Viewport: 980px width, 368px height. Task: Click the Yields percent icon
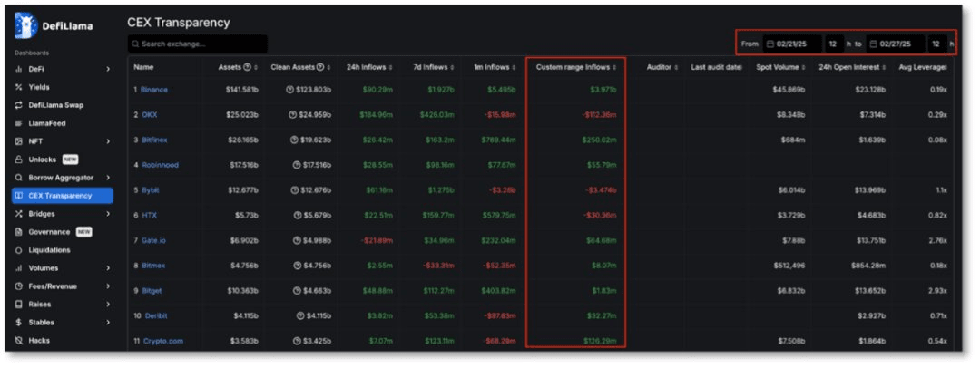pos(19,87)
